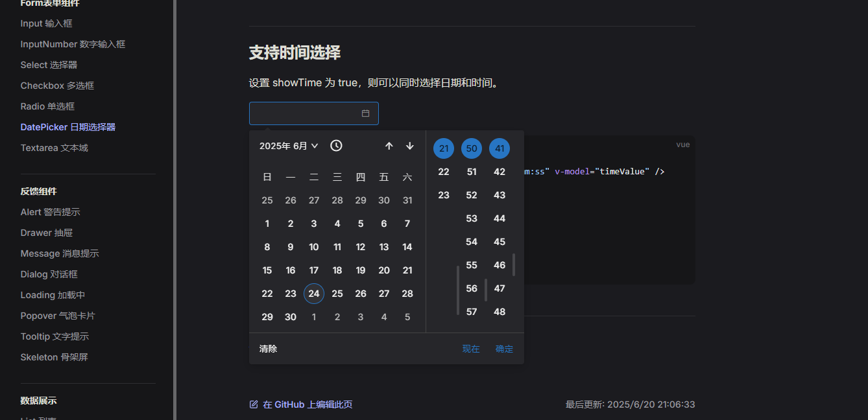Screen dimensions: 868x420
Task: Open Radio 单选框 sidebar page
Action: coord(47,106)
